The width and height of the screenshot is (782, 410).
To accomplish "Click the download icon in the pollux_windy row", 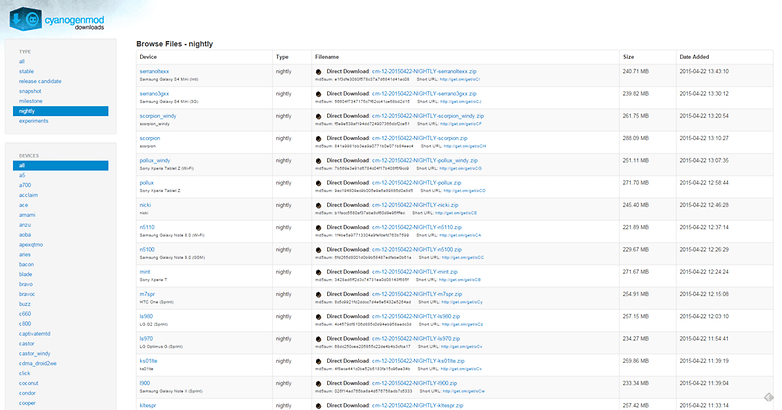I will (x=319, y=161).
